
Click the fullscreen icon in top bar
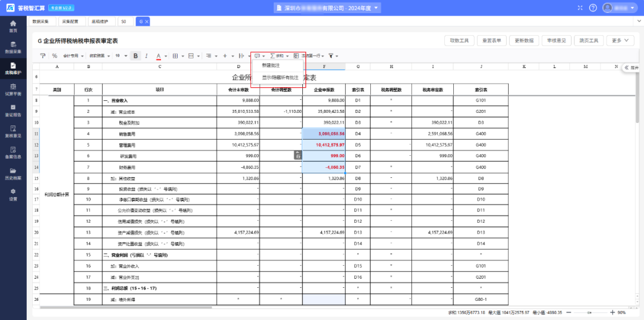[x=580, y=8]
